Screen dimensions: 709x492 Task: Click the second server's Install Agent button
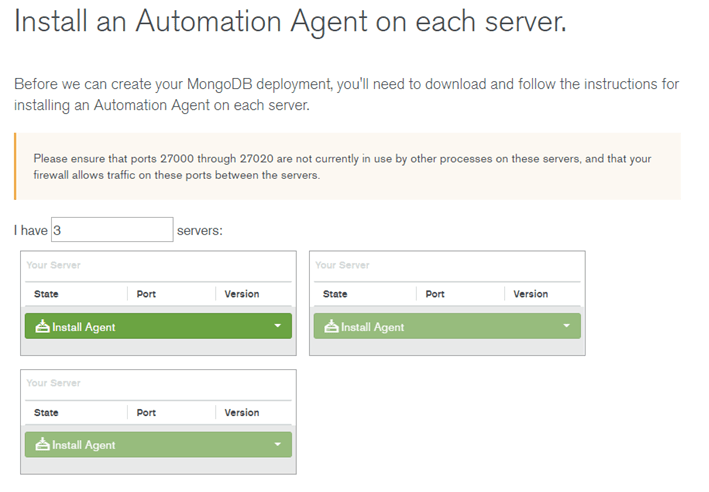click(x=447, y=326)
